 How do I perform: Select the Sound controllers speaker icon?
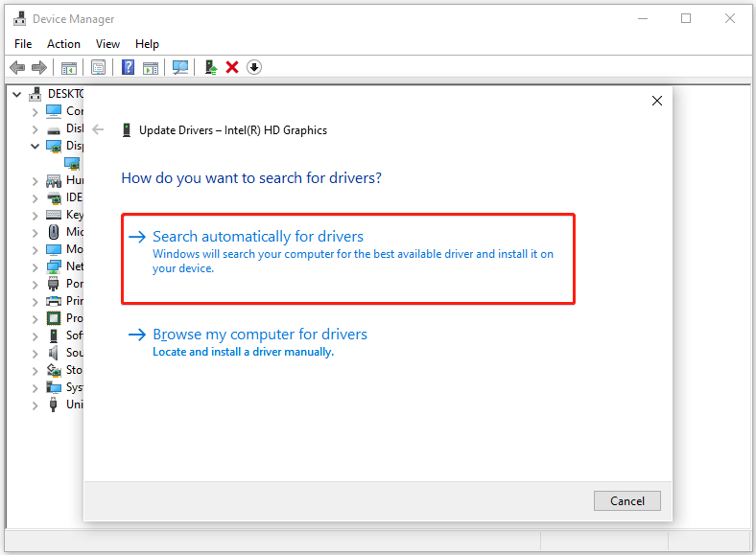(x=54, y=353)
